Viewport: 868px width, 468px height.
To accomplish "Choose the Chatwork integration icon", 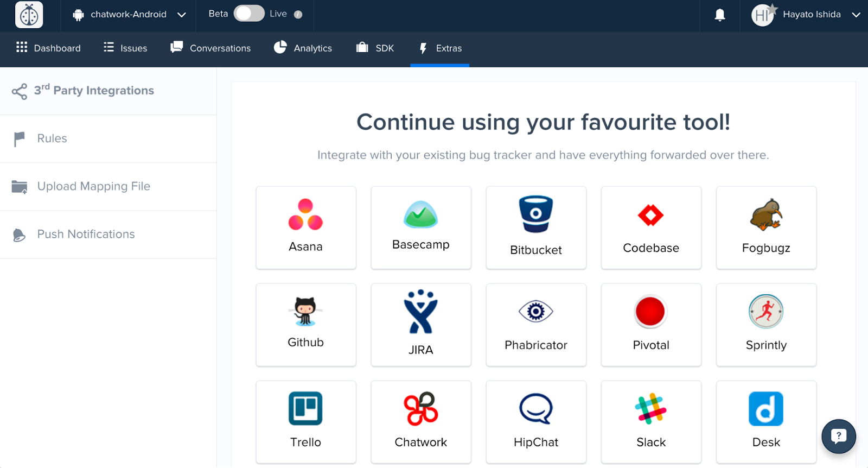I will 421,408.
